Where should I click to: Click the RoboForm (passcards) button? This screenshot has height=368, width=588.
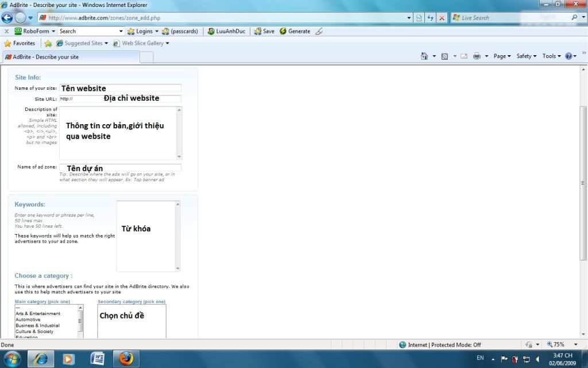[x=180, y=31]
